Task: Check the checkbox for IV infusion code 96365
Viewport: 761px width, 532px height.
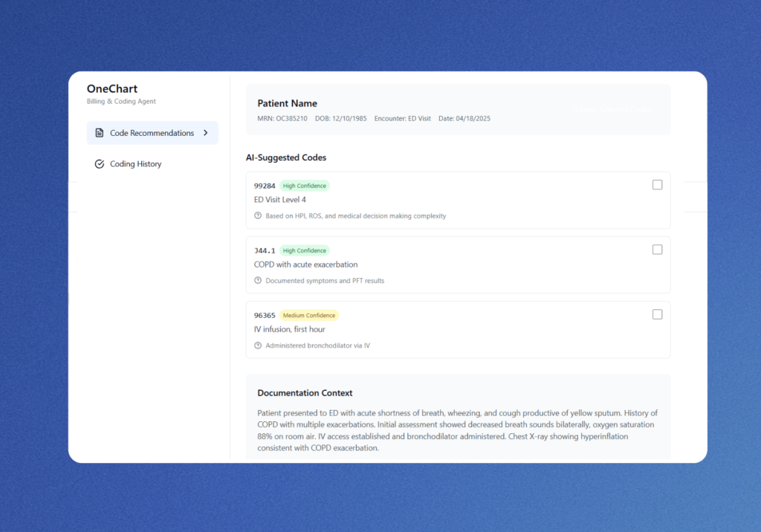Action: click(657, 314)
